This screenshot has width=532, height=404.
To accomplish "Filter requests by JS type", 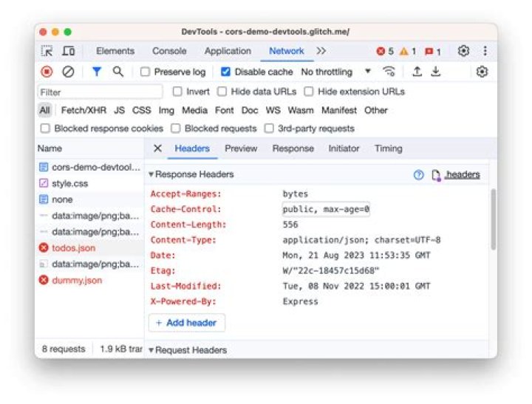I will point(120,110).
